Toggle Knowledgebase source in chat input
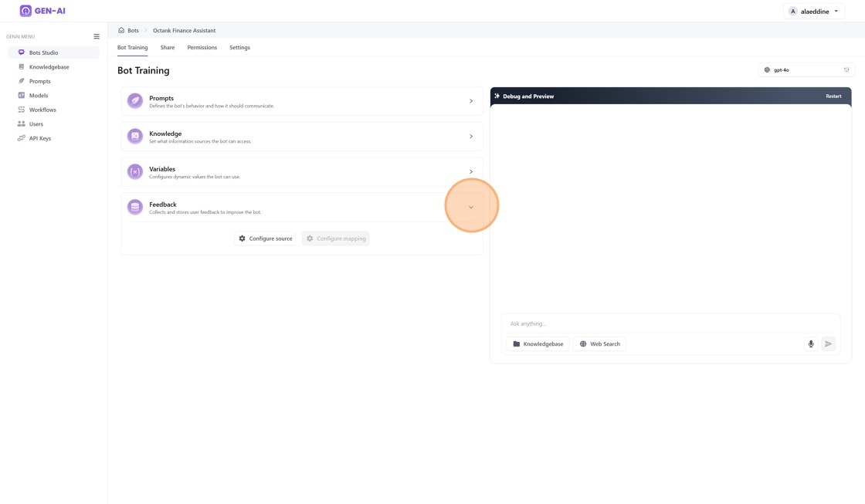Image resolution: width=865 pixels, height=504 pixels. pyautogui.click(x=538, y=344)
